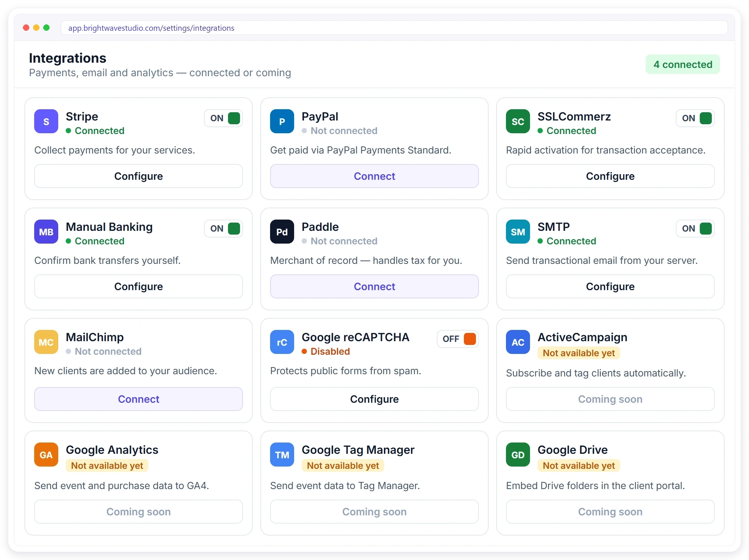Click Google Tag Manager Not available yet badge
749x560 pixels.
(x=343, y=465)
